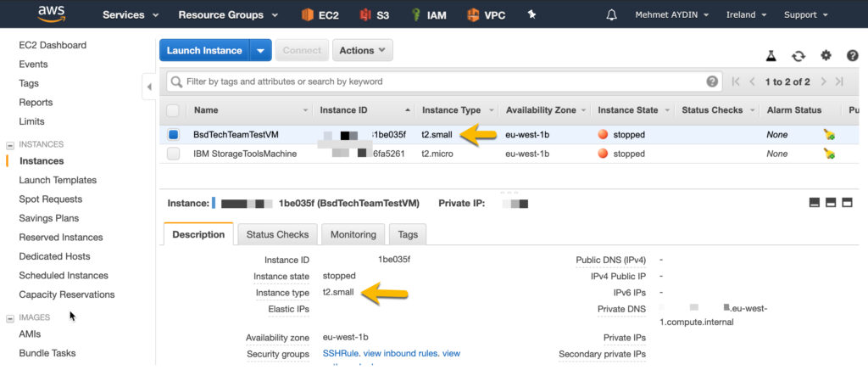Click the search magnifier icon
Image resolution: width=868 pixels, height=370 pixels.
(176, 82)
